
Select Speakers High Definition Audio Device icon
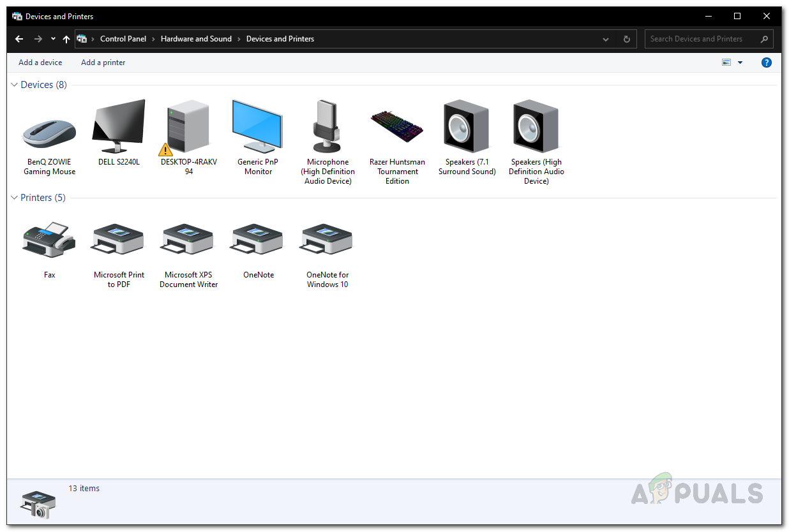click(536, 126)
